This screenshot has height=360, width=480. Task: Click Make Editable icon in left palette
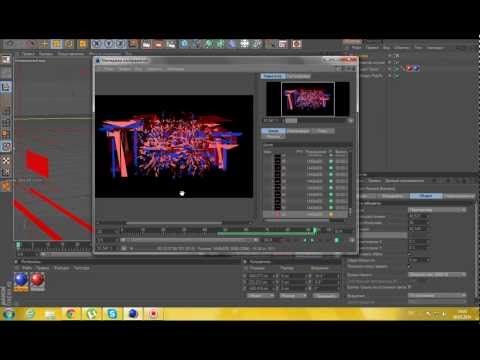6,60
